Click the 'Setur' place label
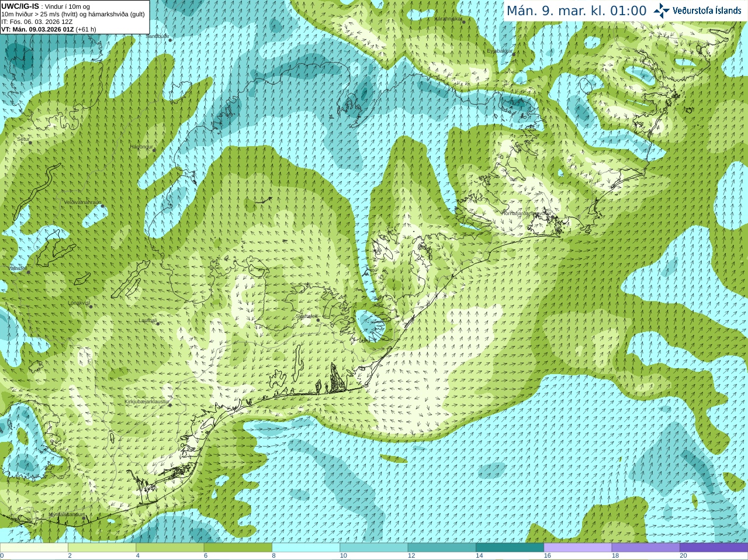Image resolution: width=748 pixels, height=560 pixels. 23,139
